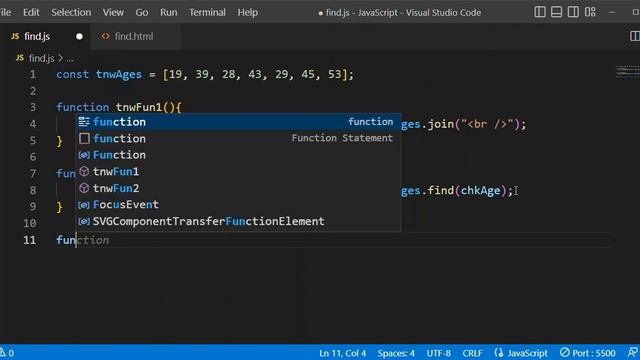The height and width of the screenshot is (360, 640).
Task: Click chkAge argument on line 8
Action: [480, 191]
